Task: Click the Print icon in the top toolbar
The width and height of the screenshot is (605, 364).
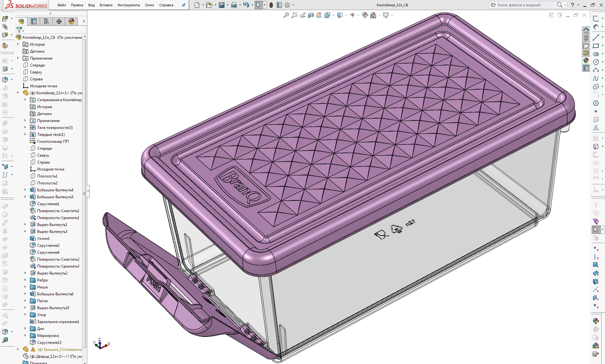Action: point(233,5)
